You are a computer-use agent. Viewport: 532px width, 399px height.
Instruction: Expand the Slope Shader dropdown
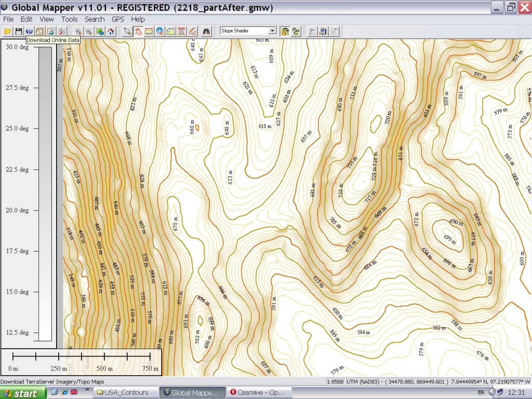(x=272, y=31)
